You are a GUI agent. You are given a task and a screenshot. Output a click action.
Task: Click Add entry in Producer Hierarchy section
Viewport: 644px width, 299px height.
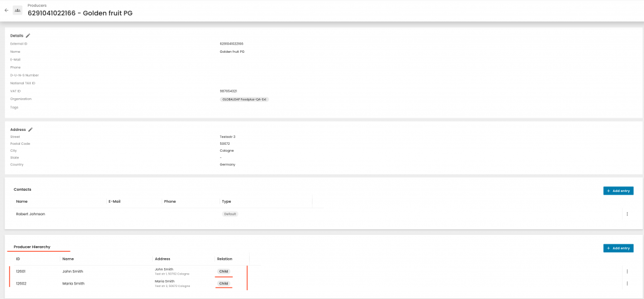(618, 248)
